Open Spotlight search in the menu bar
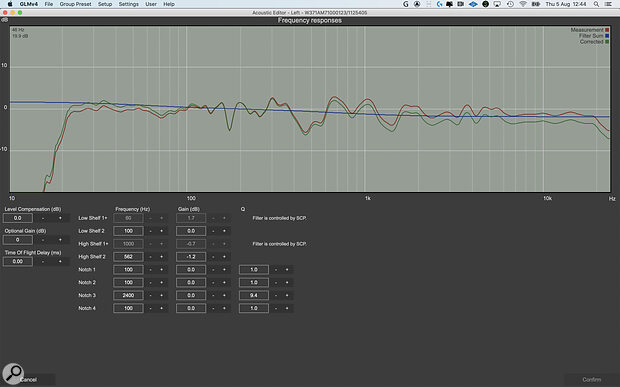The width and height of the screenshot is (620, 387). [x=596, y=4]
